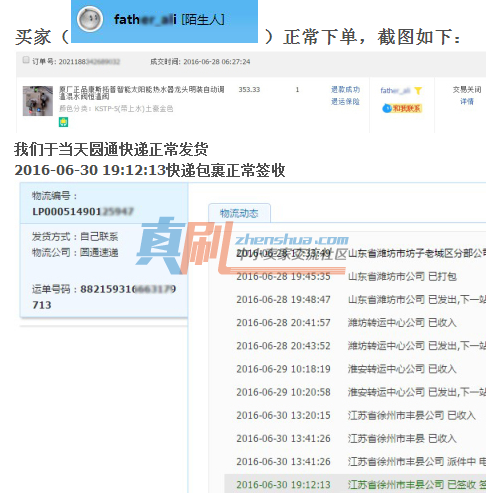Select the 2016-06-29 10:18:19 淮安转运中心已收入 row

pyautogui.click(x=346, y=369)
